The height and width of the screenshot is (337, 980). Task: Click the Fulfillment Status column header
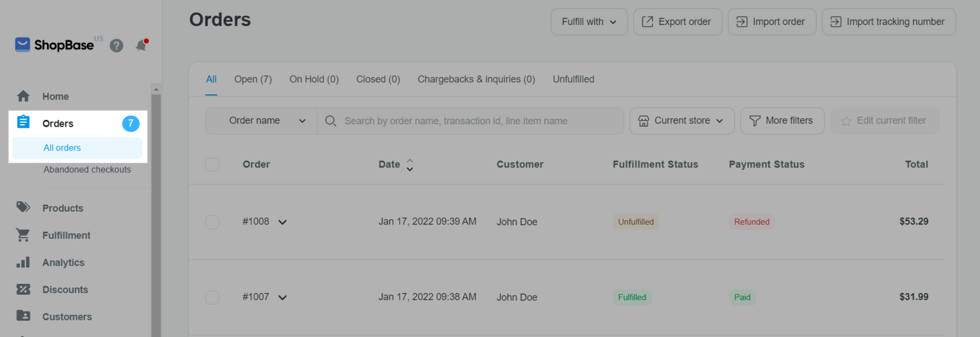pyautogui.click(x=655, y=165)
